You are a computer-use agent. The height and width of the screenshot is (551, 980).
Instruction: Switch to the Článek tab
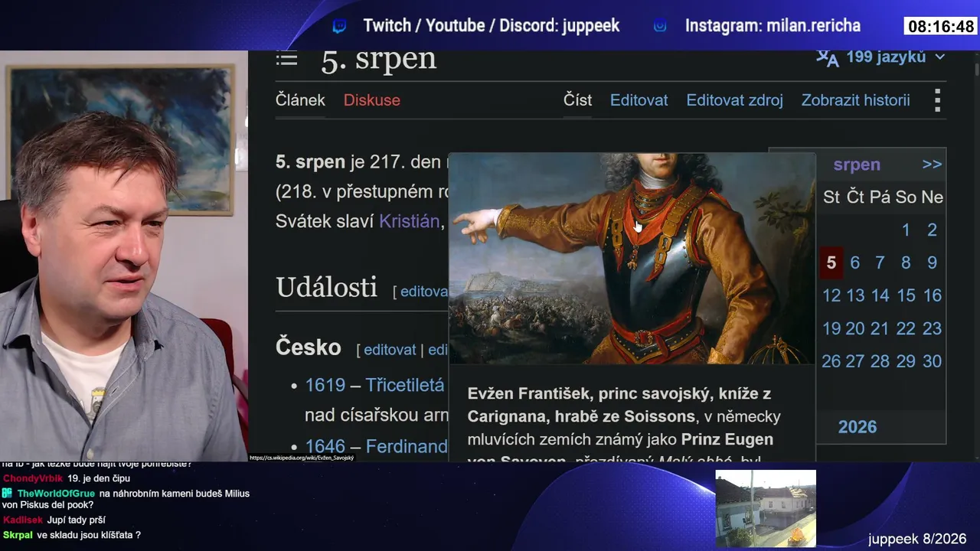click(300, 100)
